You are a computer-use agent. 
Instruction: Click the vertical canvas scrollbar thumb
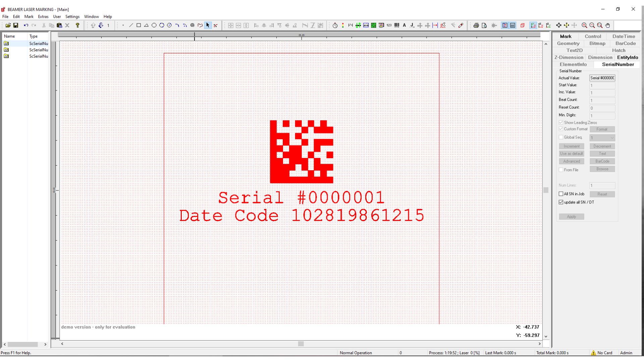click(546, 190)
